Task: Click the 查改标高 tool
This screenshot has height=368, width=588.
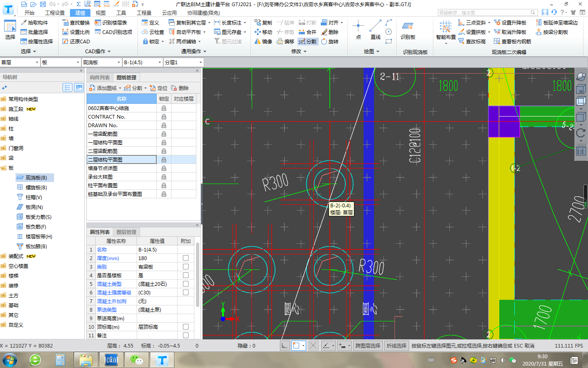Action: tap(472, 41)
